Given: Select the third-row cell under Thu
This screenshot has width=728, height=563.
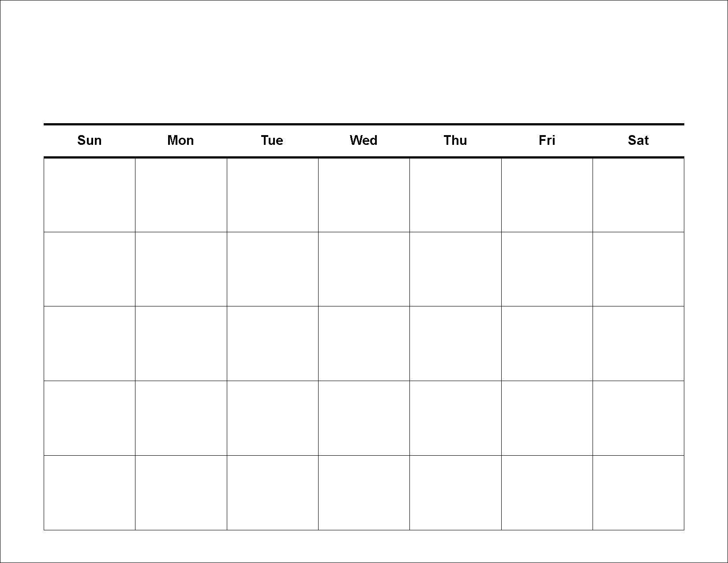Looking at the screenshot, I should click(x=455, y=344).
